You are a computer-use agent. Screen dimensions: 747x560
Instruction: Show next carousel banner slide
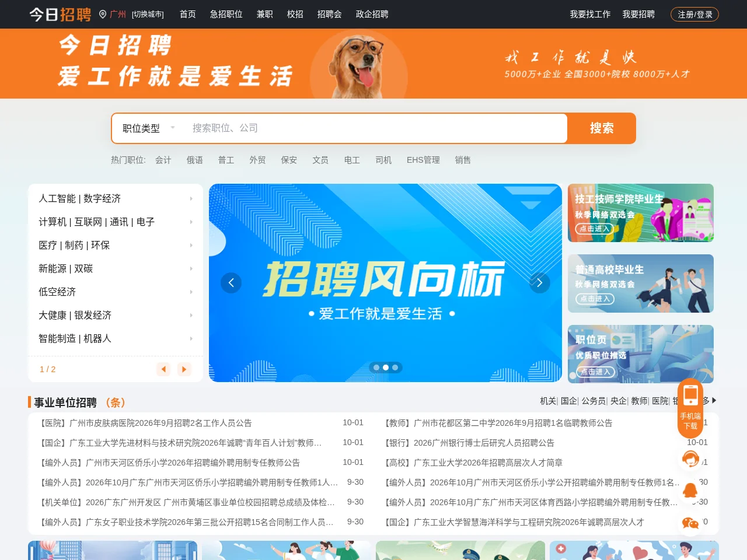coord(540,283)
